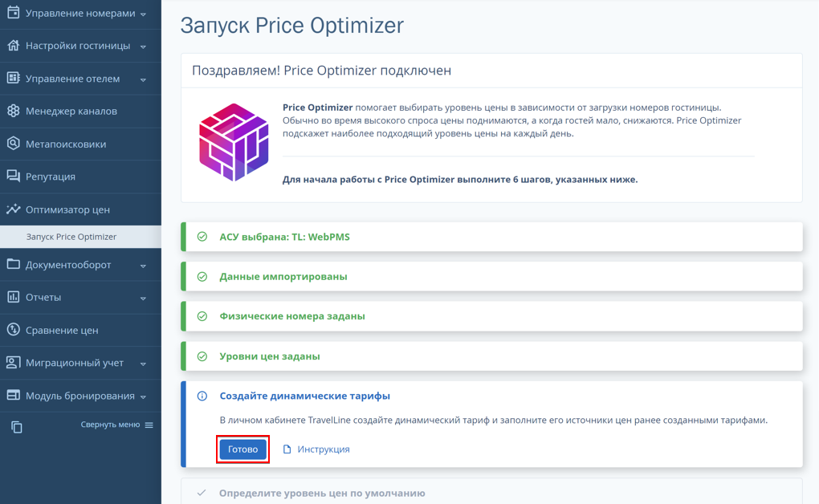Viewport: 819px width, 504px height.
Task: Click the green checkmark for Данные импортированы
Action: coord(202,277)
